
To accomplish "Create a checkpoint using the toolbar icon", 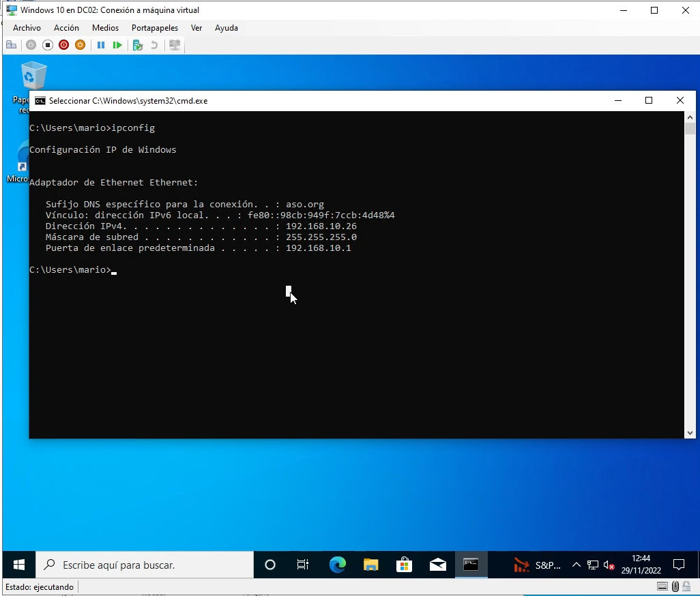I will [x=137, y=45].
